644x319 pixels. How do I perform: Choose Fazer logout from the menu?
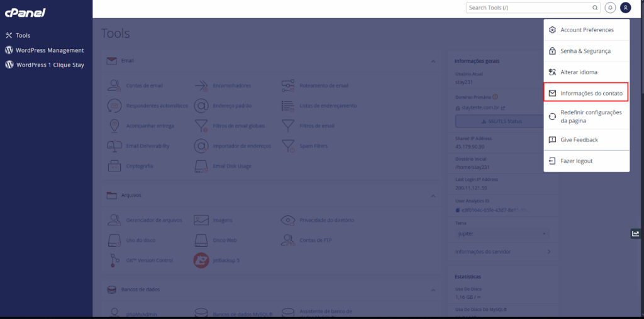576,161
